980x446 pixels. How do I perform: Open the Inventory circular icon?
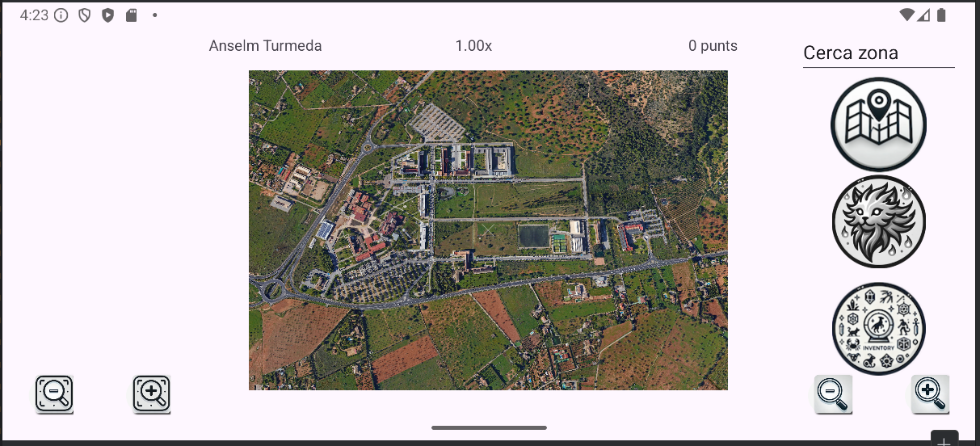[878, 328]
